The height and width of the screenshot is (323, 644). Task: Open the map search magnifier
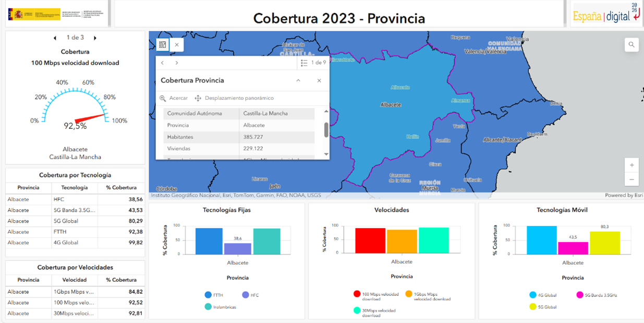pos(631,44)
